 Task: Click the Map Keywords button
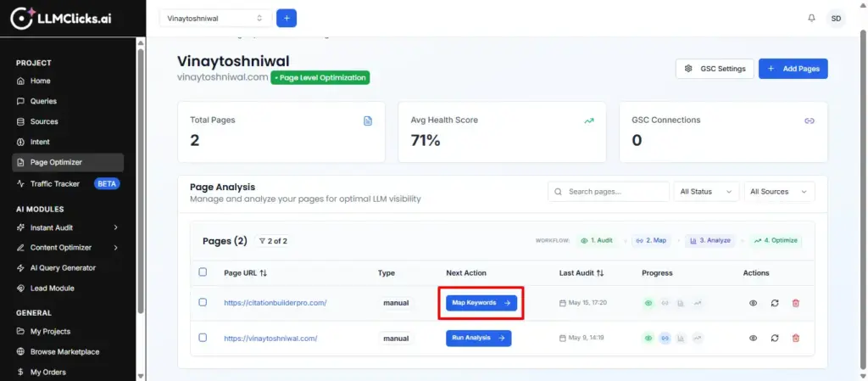481,303
